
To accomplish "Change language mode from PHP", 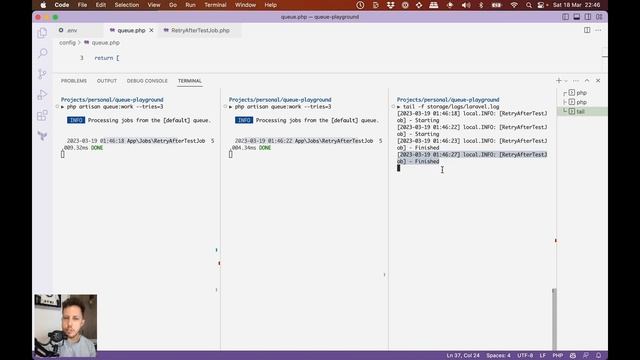I will [x=558, y=356].
